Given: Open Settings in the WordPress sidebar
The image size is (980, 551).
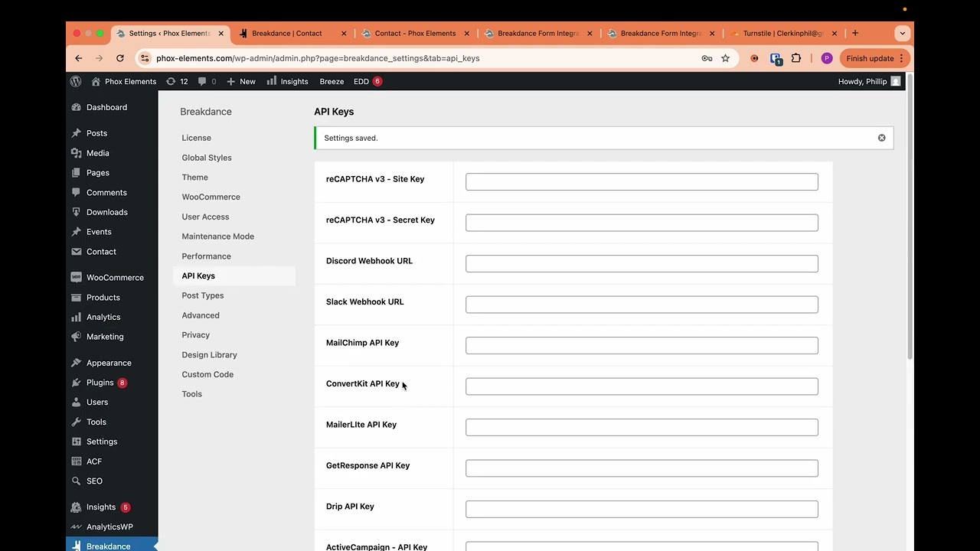Looking at the screenshot, I should click(102, 442).
